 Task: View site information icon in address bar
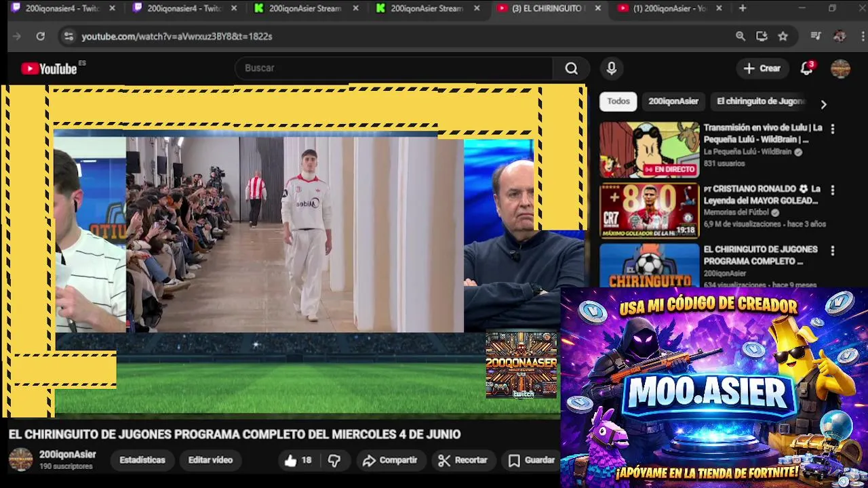click(x=68, y=36)
